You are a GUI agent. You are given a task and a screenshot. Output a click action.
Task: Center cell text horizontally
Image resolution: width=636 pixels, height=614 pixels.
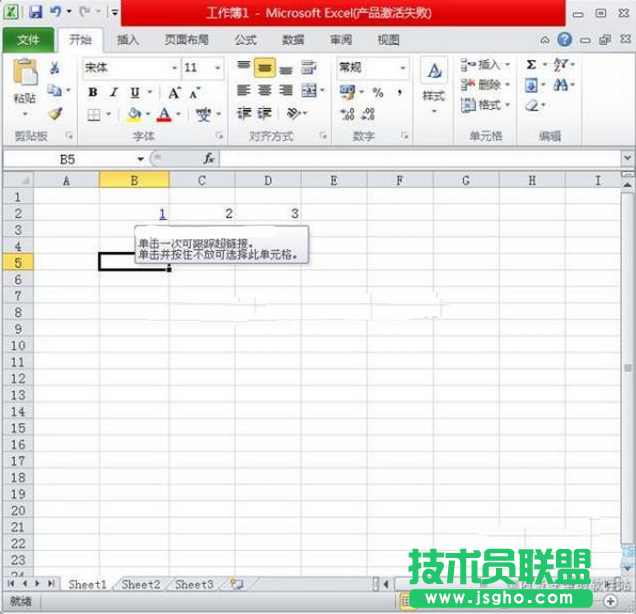(264, 90)
